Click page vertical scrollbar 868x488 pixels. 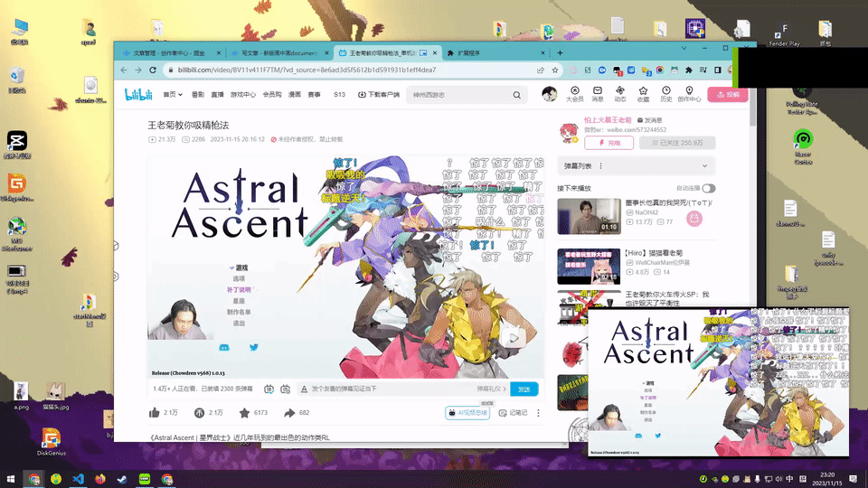pyautogui.click(x=753, y=106)
